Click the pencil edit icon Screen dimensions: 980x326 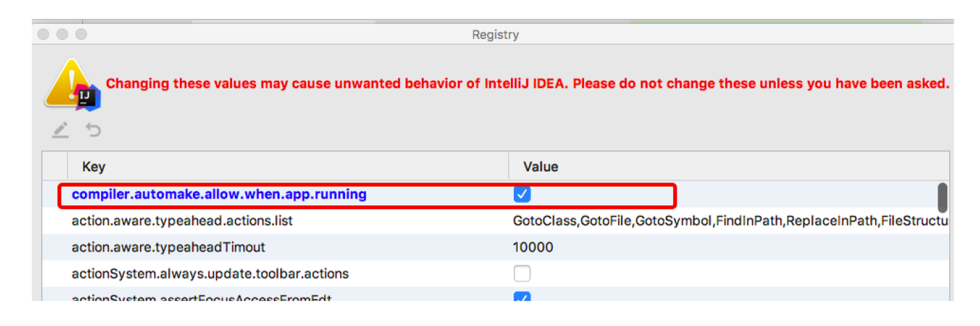pyautogui.click(x=61, y=130)
